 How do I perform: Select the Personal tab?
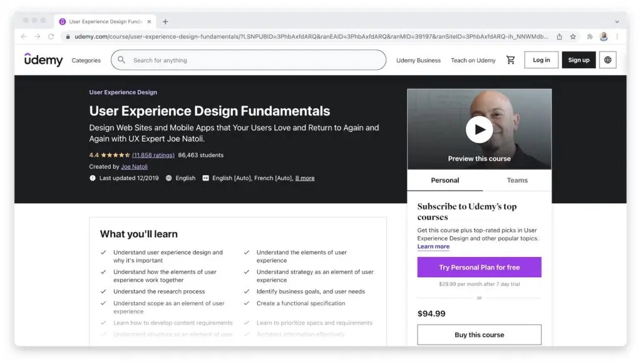pos(444,180)
